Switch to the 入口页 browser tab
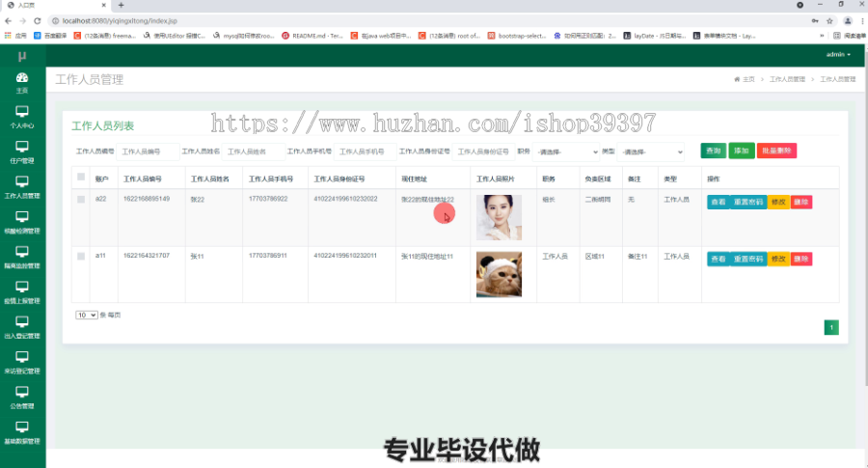Viewport: 868px width, 468px height. 55,5
